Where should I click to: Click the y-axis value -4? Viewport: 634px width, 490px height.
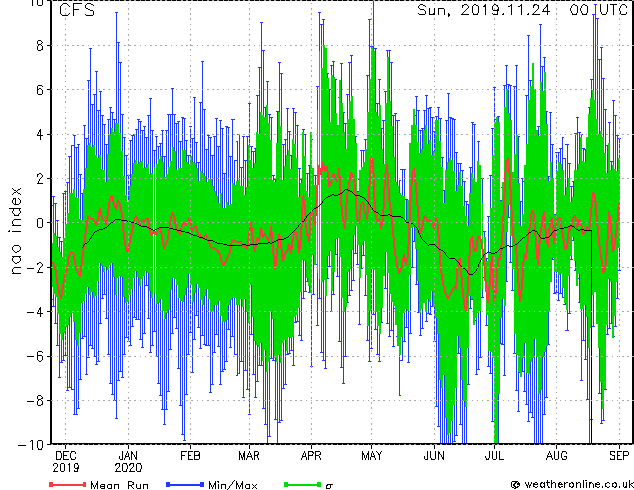[35, 312]
